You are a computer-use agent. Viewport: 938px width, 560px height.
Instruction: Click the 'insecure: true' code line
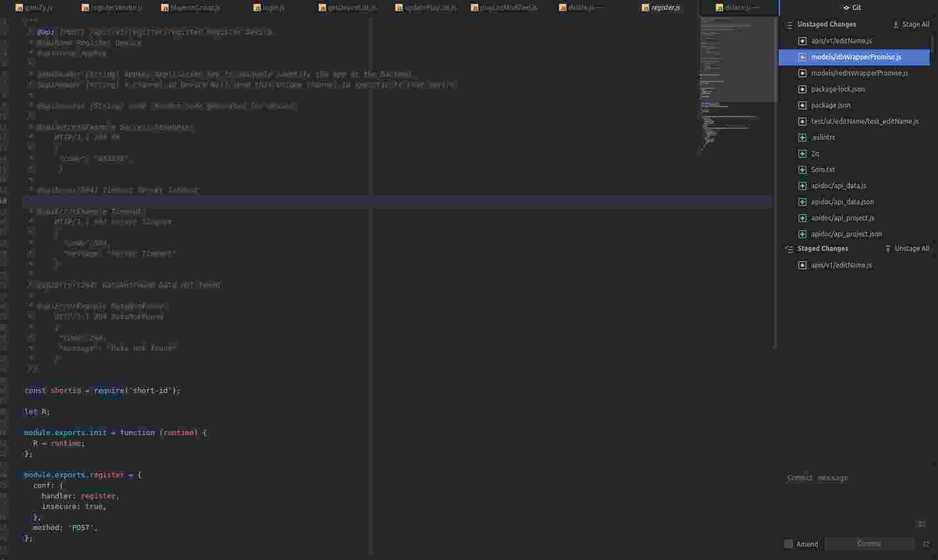pos(74,507)
